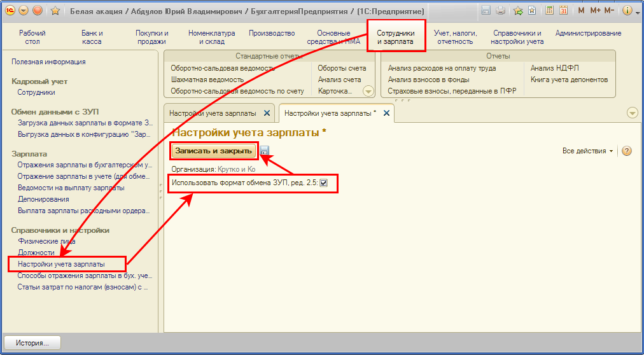Click the info icon in title bar
Viewport: 644px width, 355px height.
tap(627, 11)
